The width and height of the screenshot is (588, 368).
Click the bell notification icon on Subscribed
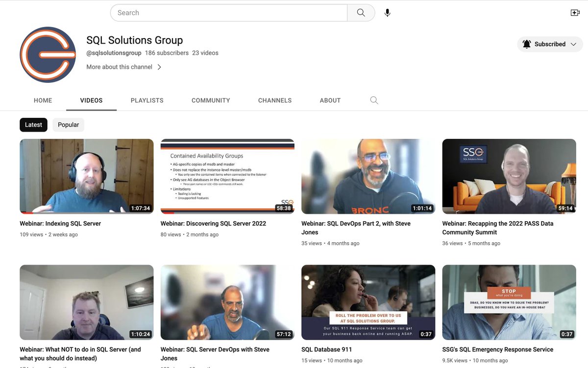tap(527, 44)
